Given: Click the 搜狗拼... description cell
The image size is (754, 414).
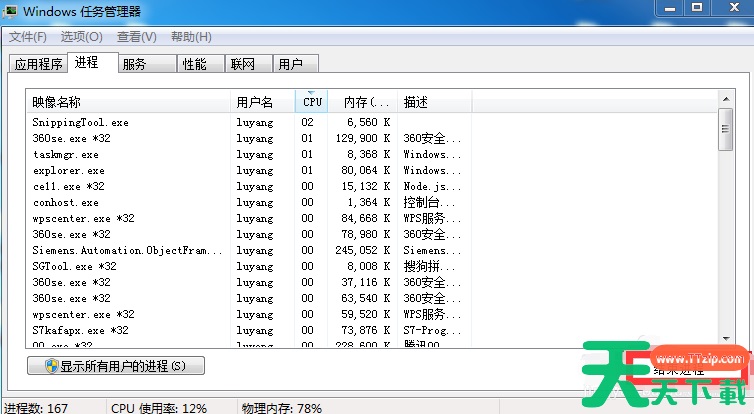Looking at the screenshot, I should (x=429, y=266).
